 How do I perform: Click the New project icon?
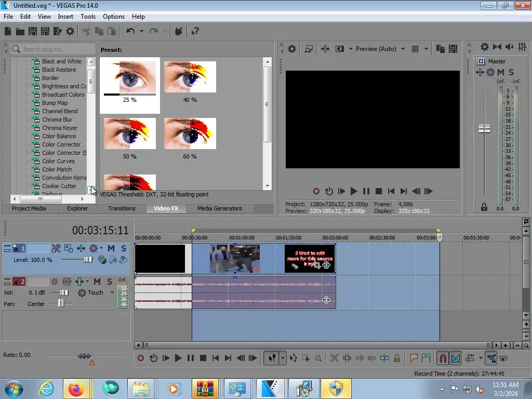pyautogui.click(x=8, y=31)
